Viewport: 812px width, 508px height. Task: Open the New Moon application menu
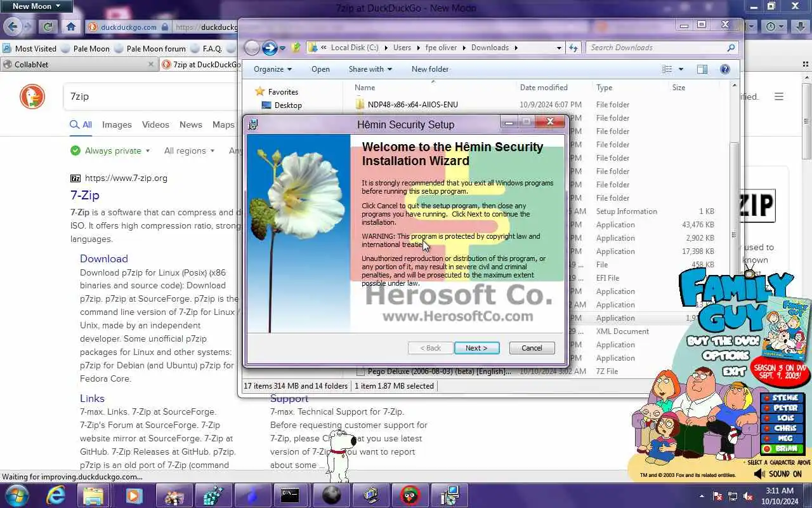(x=36, y=6)
